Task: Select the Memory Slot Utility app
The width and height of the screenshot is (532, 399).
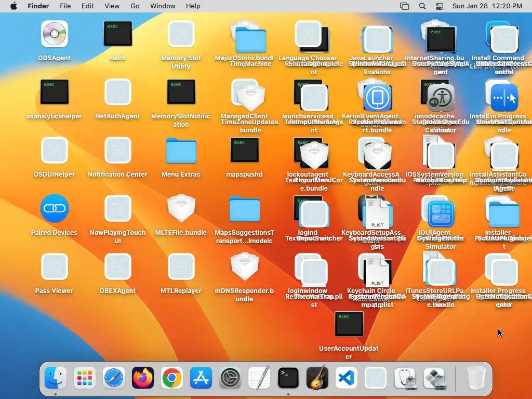Action: [x=181, y=34]
